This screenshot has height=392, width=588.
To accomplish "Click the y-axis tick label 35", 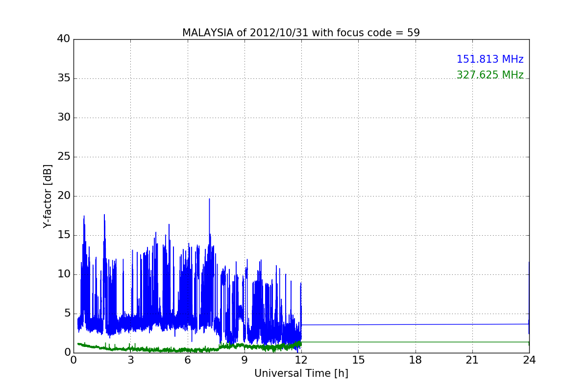I will tap(63, 78).
